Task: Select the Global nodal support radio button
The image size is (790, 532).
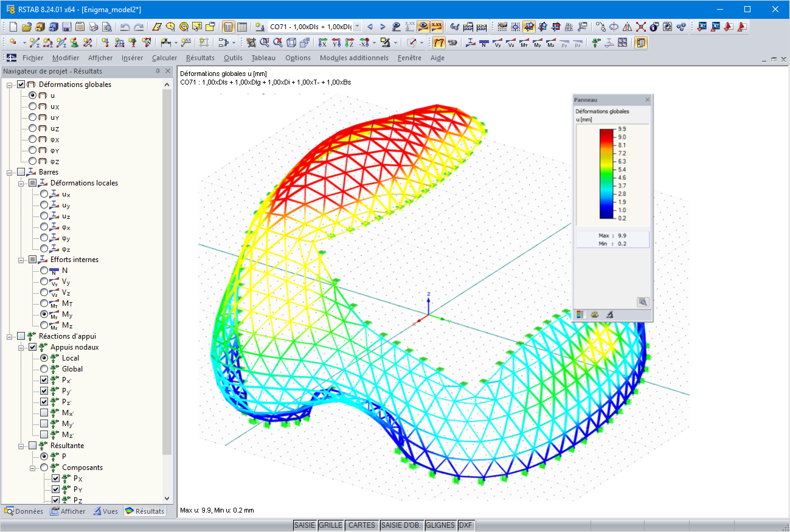Action: 44,369
